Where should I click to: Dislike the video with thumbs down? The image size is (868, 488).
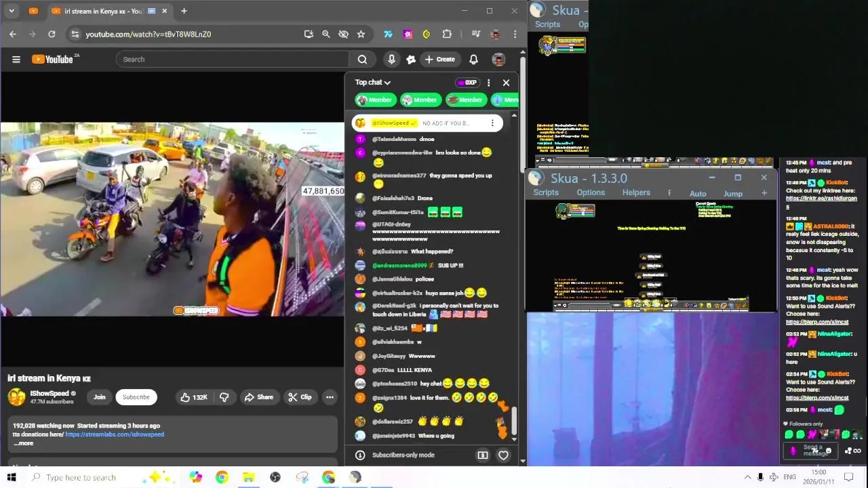(x=224, y=397)
